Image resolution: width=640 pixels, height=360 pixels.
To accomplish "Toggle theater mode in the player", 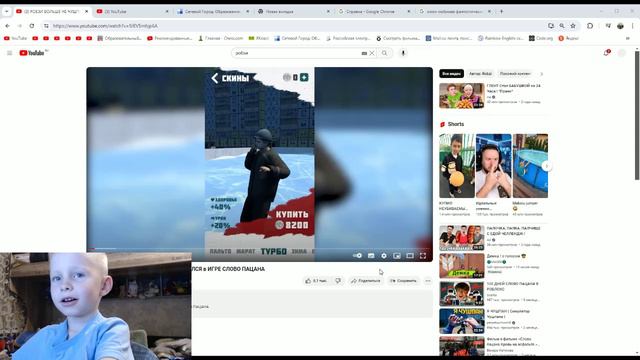I will click(x=410, y=256).
